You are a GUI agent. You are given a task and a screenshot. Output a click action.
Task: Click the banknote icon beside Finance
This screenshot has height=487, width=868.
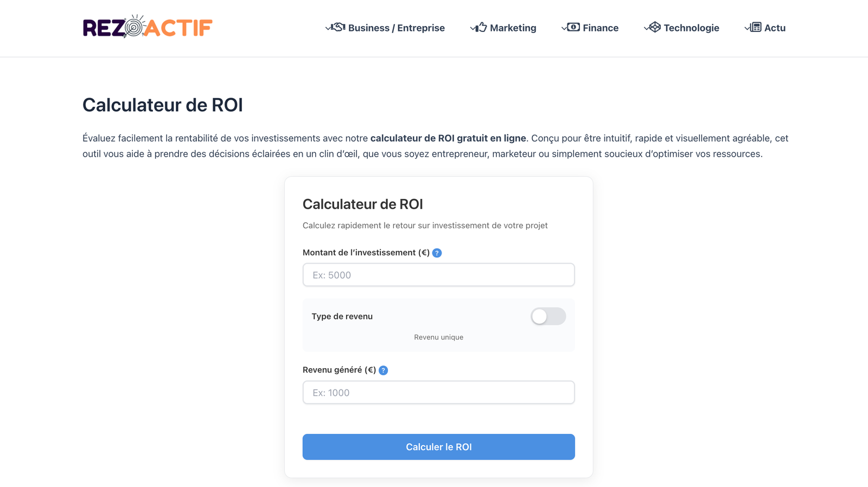coord(572,27)
